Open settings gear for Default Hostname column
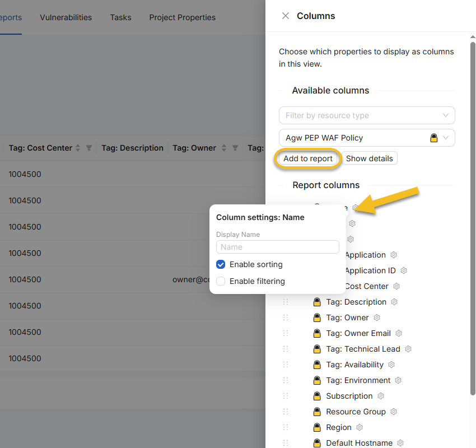 (x=400, y=443)
